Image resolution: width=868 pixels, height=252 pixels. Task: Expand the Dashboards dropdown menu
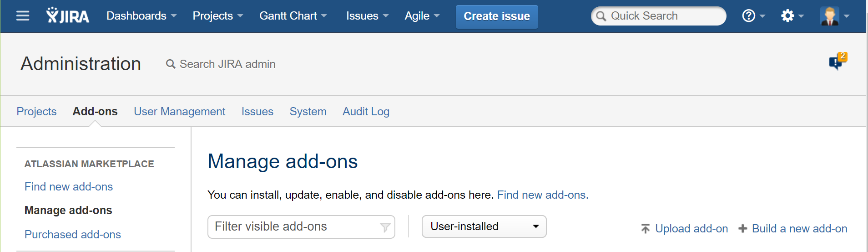coord(141,16)
